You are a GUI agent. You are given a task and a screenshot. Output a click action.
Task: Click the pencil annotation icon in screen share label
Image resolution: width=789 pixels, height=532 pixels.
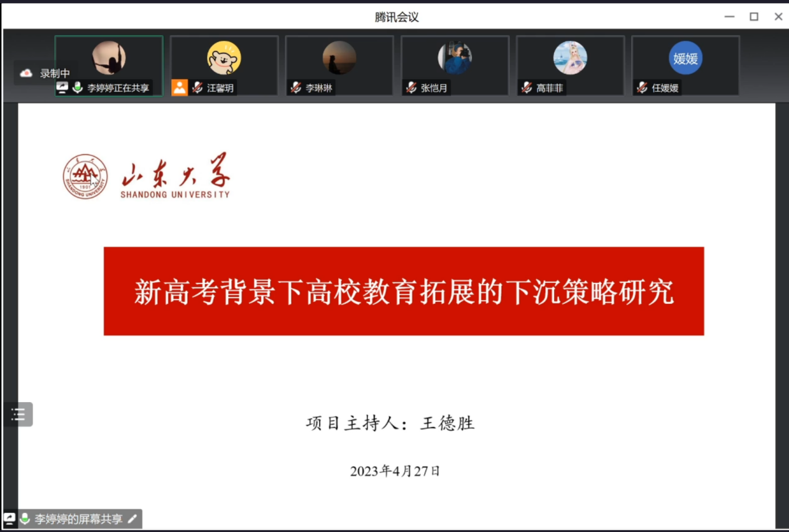point(132,519)
